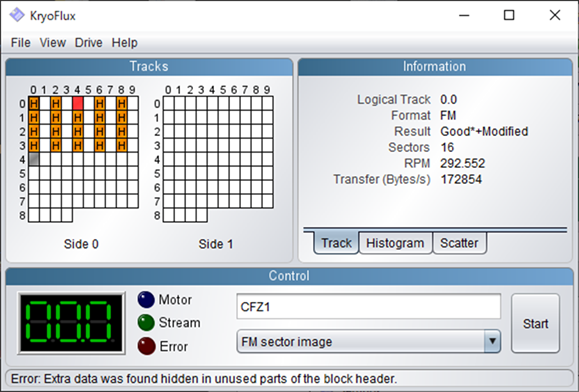The width and height of the screenshot is (579, 392).
Task: Click the Control panel header
Action: pos(289,276)
